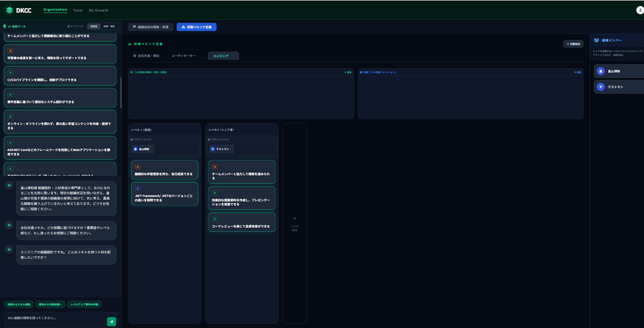Viewport: 644px width, 328px height.
Task: Select the コードレビューを通じて品質改善ができる text
Action: pyautogui.click(x=241, y=226)
